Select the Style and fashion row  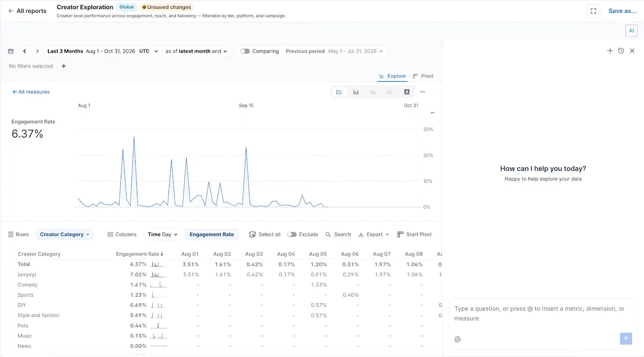pos(38,315)
